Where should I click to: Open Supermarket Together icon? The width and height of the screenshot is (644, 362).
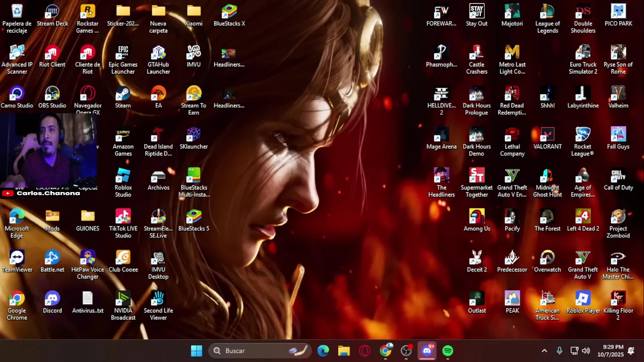[x=476, y=183]
